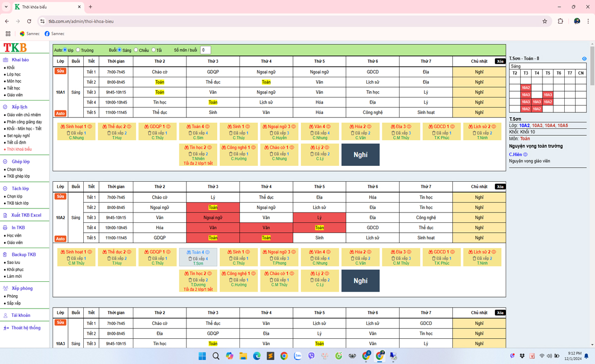Viewport: 595px width, 364px height.
Task: Click the Xuất TKB Excel file icon
Action: tap(5, 215)
